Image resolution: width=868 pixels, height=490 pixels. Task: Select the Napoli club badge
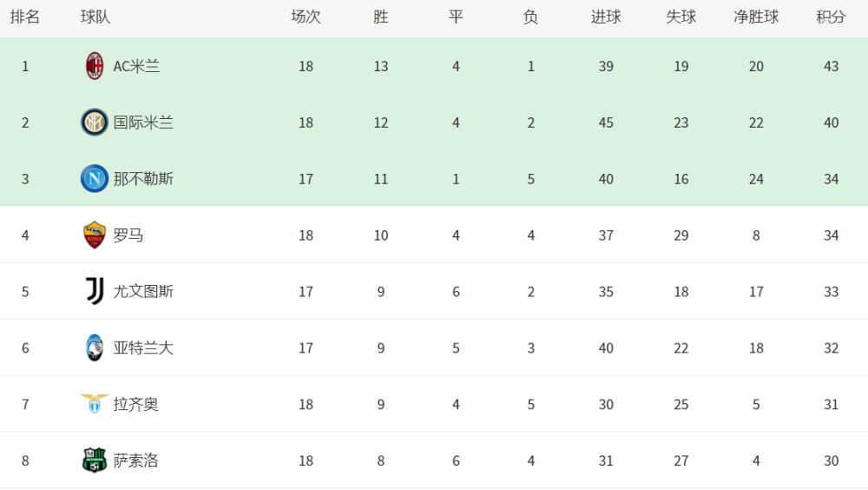tap(94, 178)
